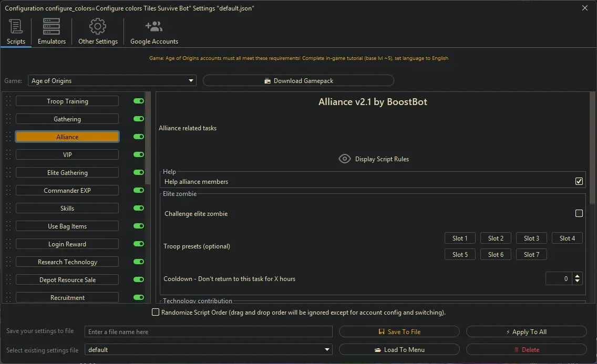Open the Scripts tab icon
Viewport: 597px width, 364px height.
[x=16, y=26]
